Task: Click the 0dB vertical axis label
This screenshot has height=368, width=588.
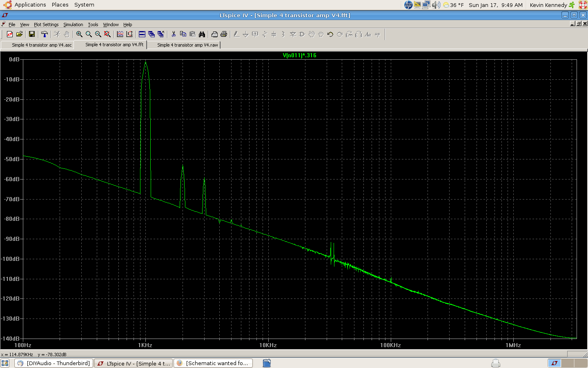Action: (14, 59)
